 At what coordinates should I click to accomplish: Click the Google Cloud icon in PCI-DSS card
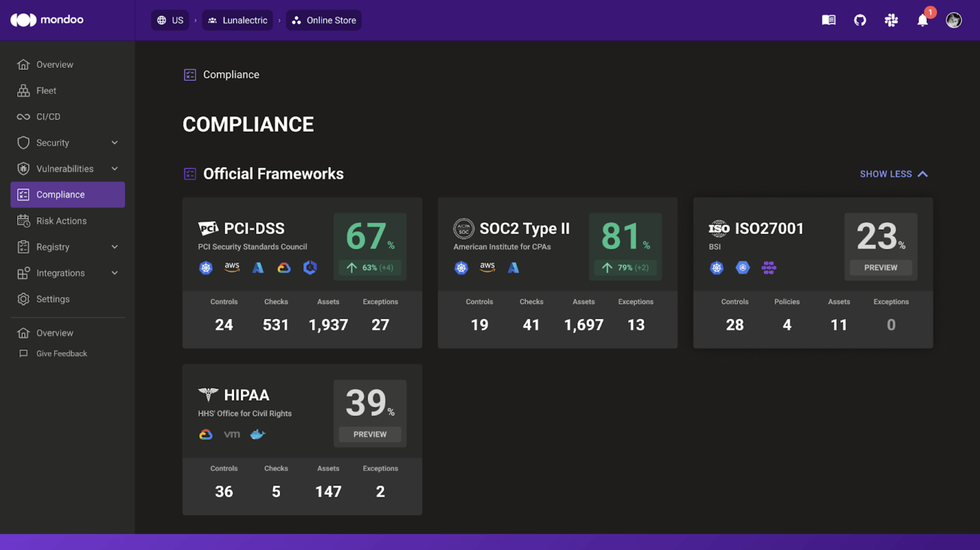click(x=284, y=267)
